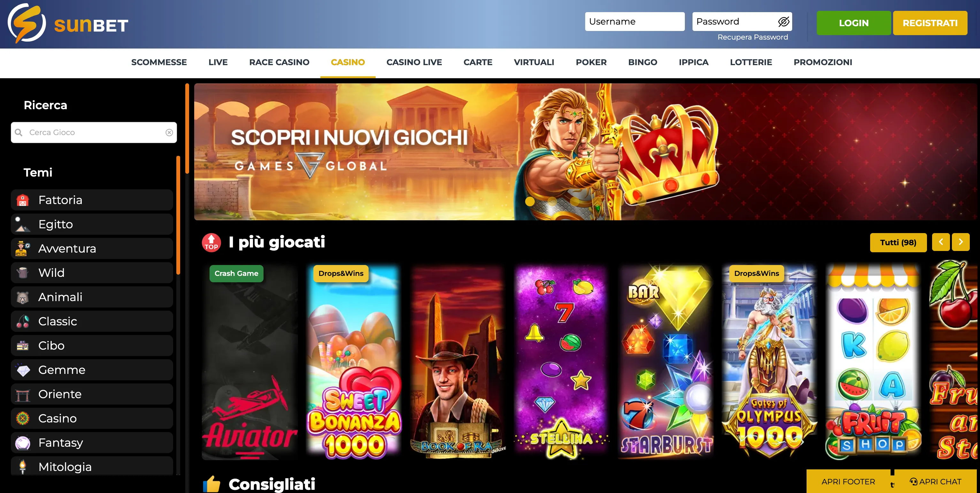Select the Classic cherries theme icon
Viewport: 980px width, 493px height.
23,322
